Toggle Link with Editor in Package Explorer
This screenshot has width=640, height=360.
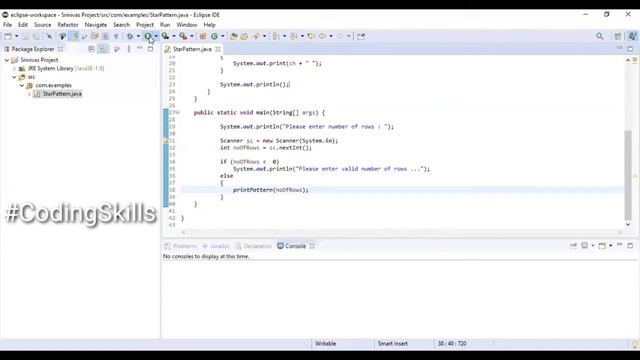coord(103,49)
